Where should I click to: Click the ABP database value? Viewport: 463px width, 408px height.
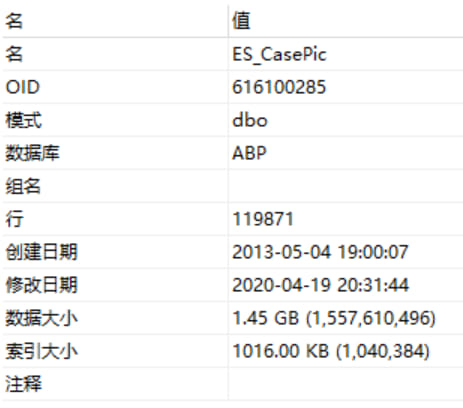point(249,153)
